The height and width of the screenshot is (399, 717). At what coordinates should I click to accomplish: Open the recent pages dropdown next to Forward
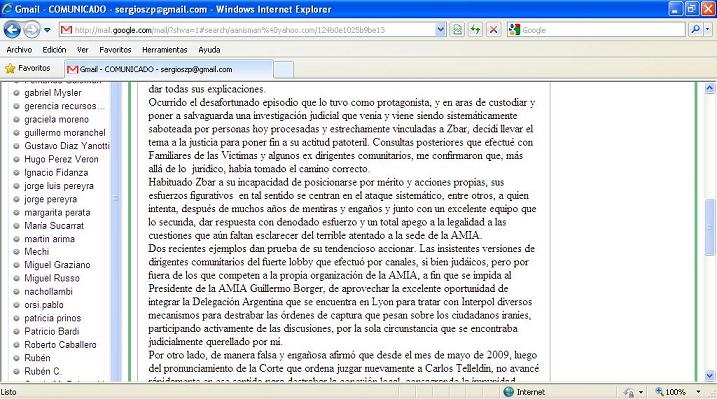(48, 30)
